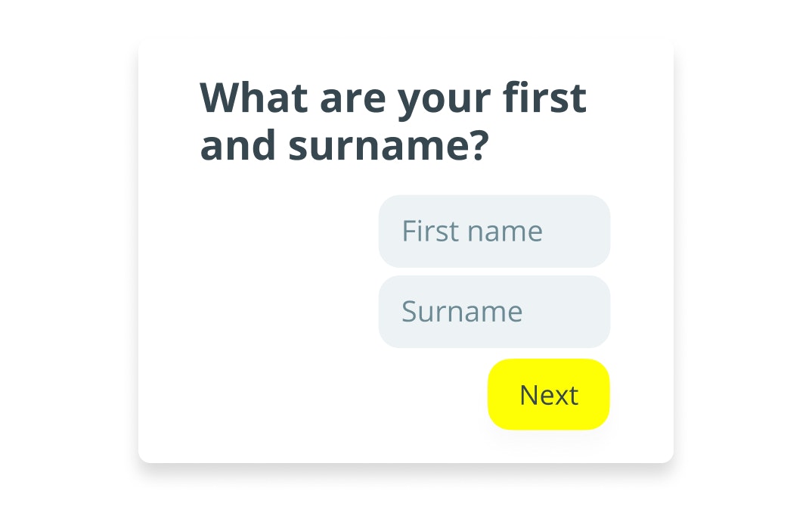Click the Surname input field
The height and width of the screenshot is (513, 812).
tap(494, 312)
